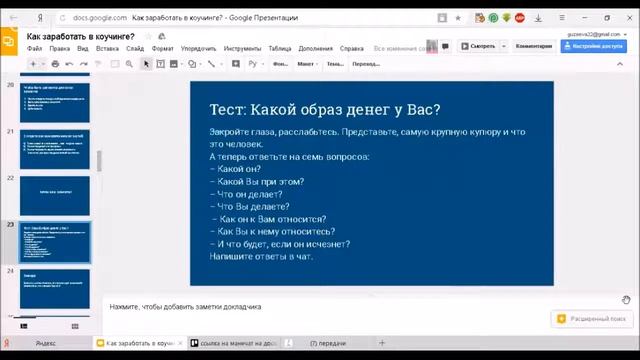Open the Вставка menu

(107, 49)
